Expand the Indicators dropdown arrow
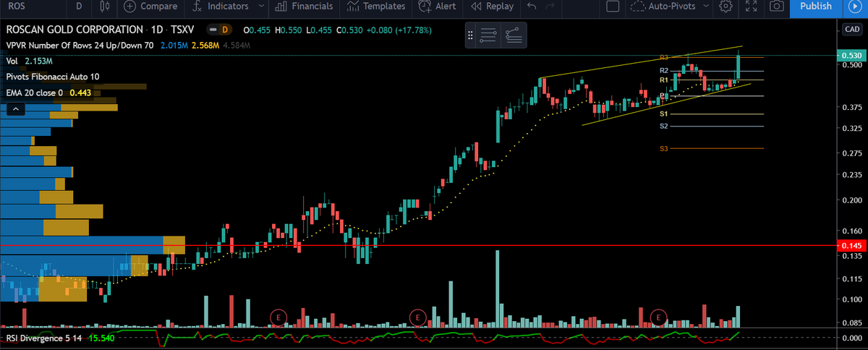This screenshot has height=350, width=868. click(x=260, y=7)
